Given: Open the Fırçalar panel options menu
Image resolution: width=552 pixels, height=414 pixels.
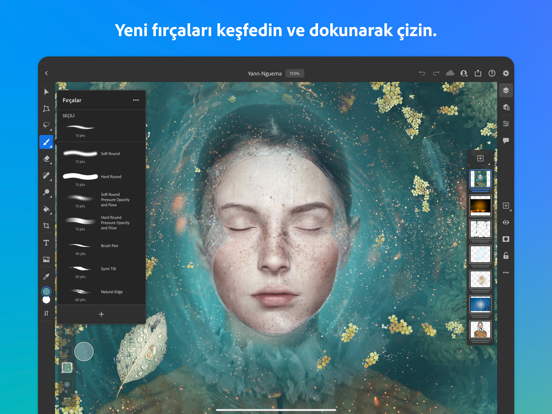Looking at the screenshot, I should (x=136, y=100).
